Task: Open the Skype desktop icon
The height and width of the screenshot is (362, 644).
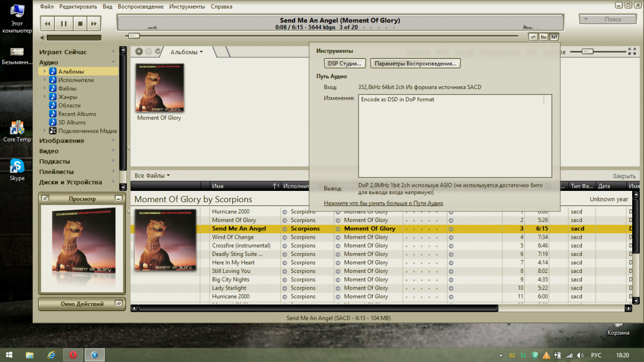Action: click(17, 170)
